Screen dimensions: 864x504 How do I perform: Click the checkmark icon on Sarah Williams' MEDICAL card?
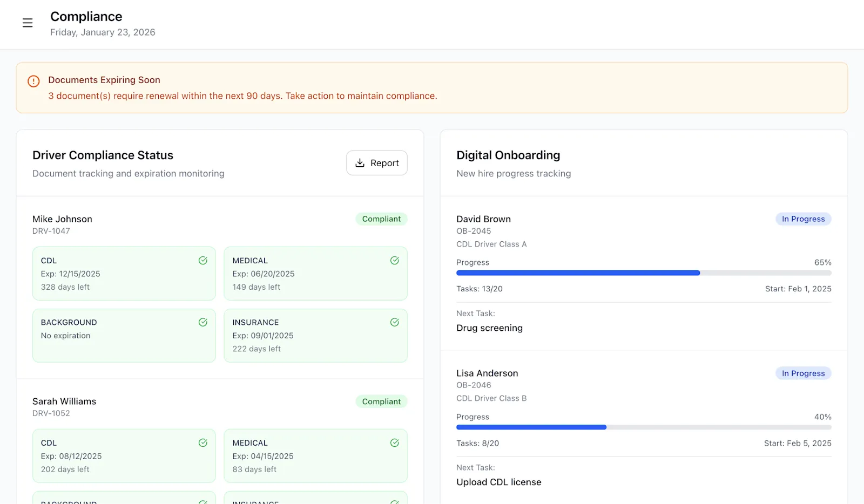point(395,443)
